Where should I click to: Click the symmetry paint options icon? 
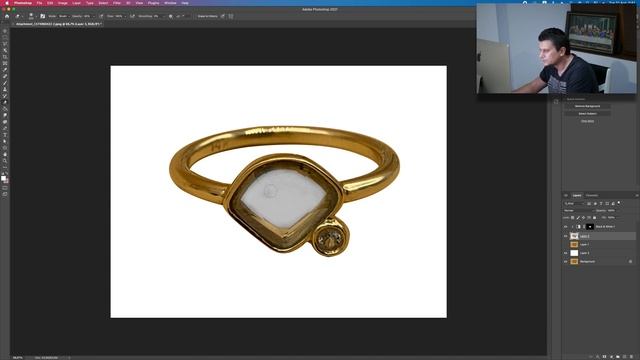(x=231, y=16)
